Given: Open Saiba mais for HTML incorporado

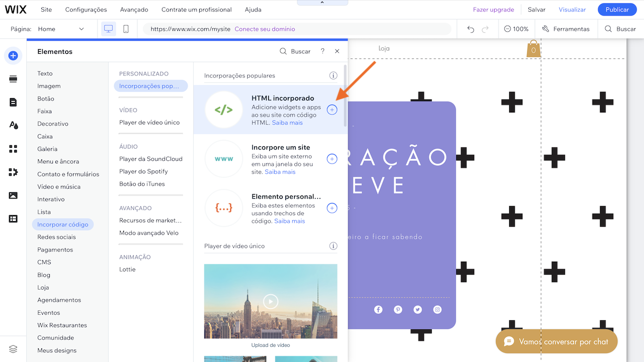Looking at the screenshot, I should tap(287, 122).
